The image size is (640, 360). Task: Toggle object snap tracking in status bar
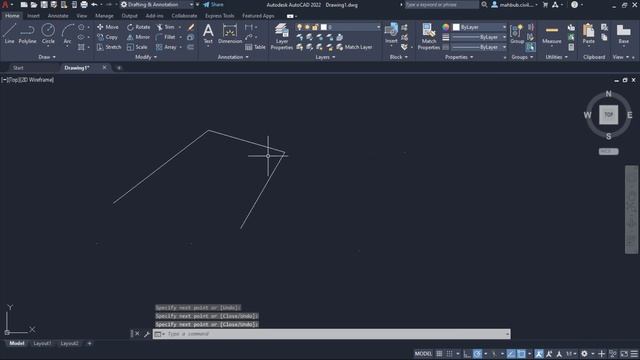click(x=511, y=353)
